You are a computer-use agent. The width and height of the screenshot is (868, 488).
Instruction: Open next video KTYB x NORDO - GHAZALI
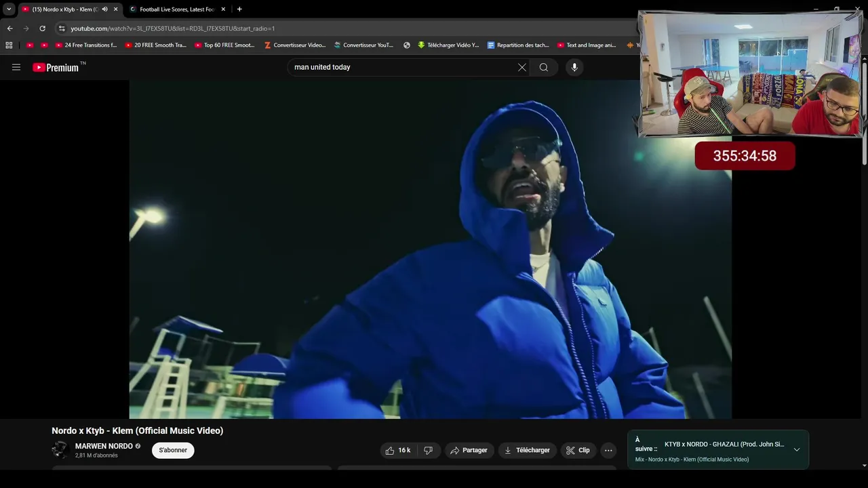coord(724,445)
